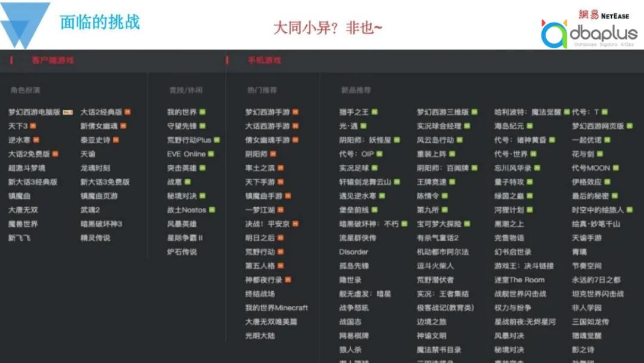The height and width of the screenshot is (363, 644).
Task: Select 龙魂时刻 game entry
Action: [x=95, y=168]
